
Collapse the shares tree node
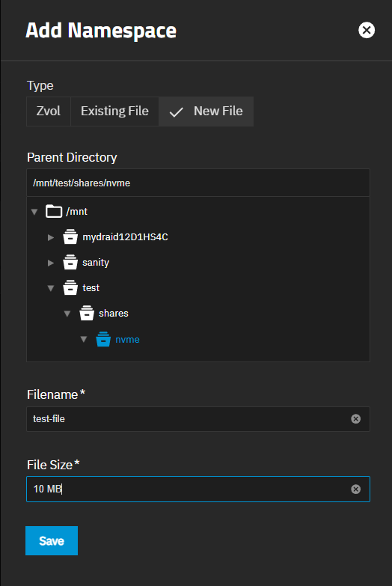[67, 314]
